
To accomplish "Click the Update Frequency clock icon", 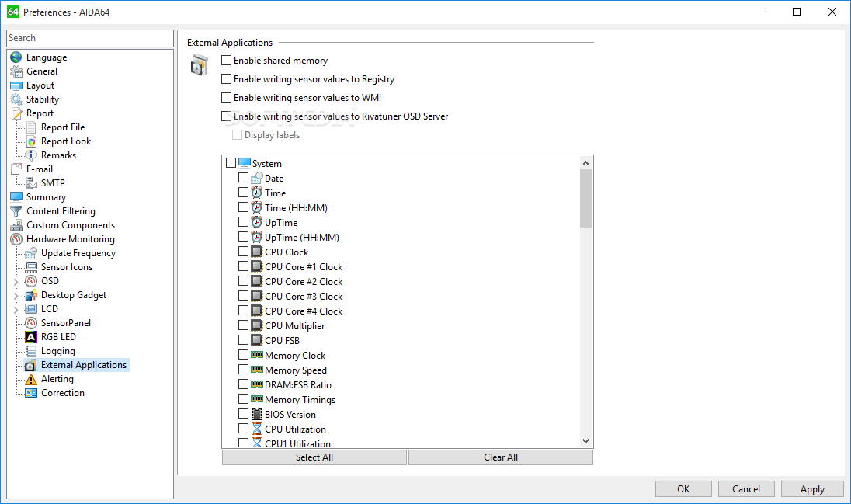I will 32,253.
